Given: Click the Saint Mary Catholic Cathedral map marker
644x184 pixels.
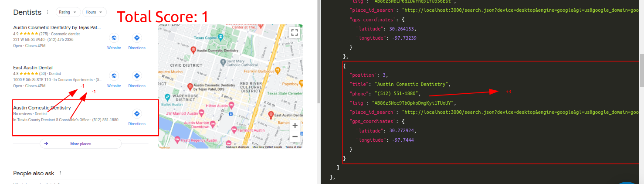Looking at the screenshot, I should [x=223, y=62].
